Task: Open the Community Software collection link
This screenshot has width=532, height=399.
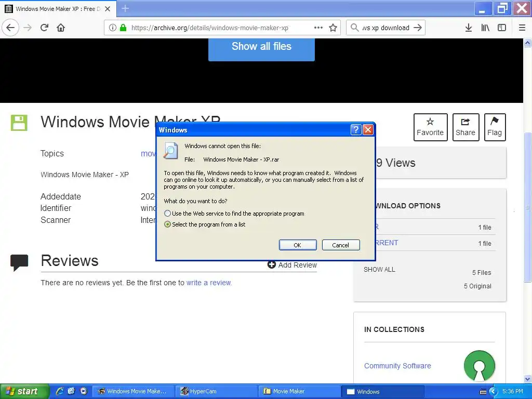Action: coord(397,366)
